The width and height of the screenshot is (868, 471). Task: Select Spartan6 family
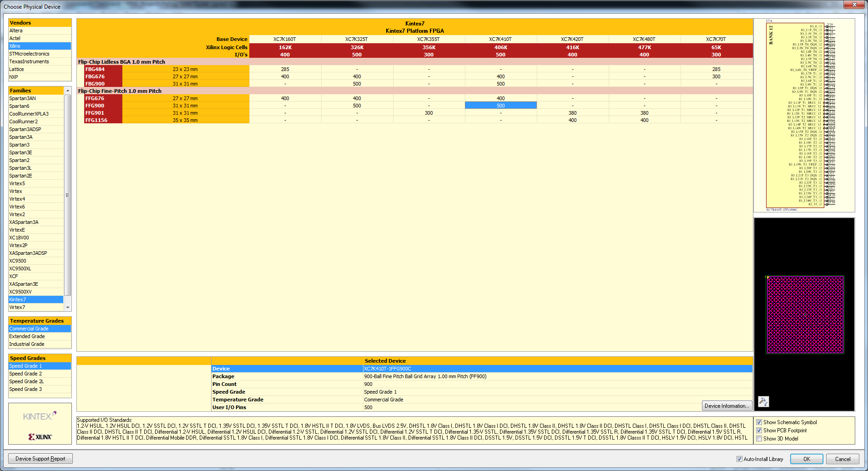tap(36, 106)
